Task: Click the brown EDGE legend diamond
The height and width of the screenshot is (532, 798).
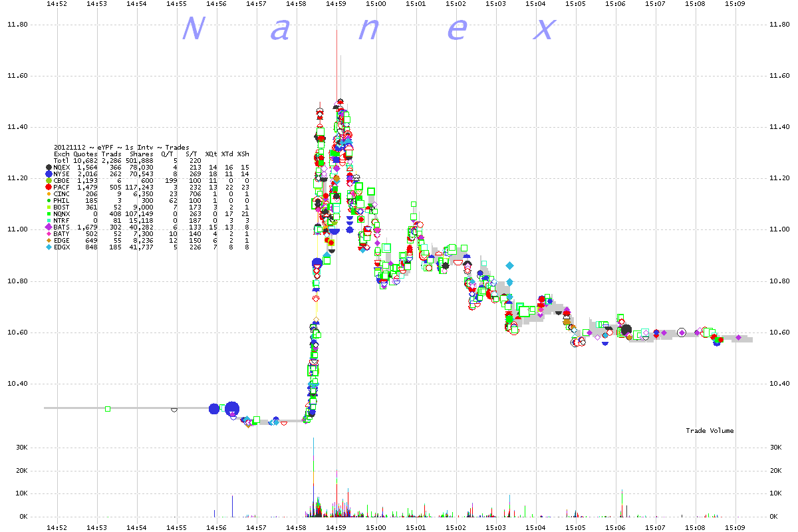Action: [49, 240]
